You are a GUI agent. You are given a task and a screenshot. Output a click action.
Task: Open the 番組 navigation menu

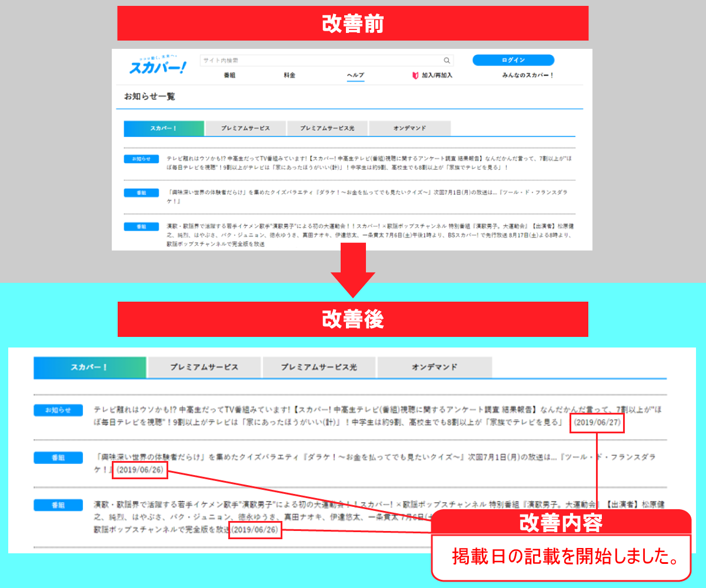tap(229, 75)
